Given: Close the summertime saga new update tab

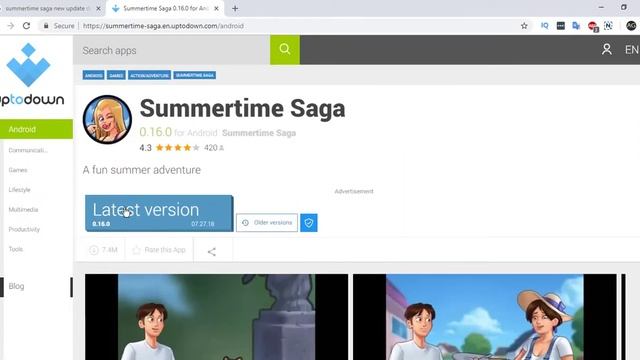Looking at the screenshot, I should [98, 8].
